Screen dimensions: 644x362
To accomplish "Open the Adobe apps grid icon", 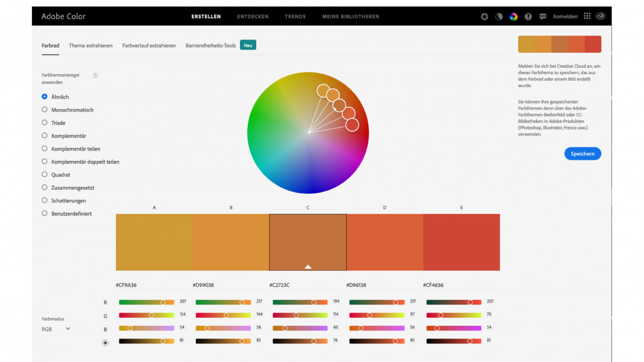I will (x=587, y=16).
